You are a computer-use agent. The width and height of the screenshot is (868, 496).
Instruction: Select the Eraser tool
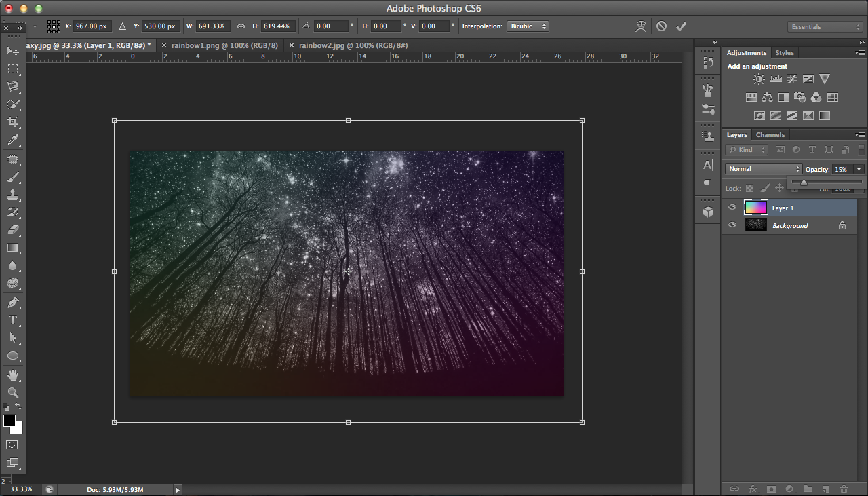[x=13, y=230]
